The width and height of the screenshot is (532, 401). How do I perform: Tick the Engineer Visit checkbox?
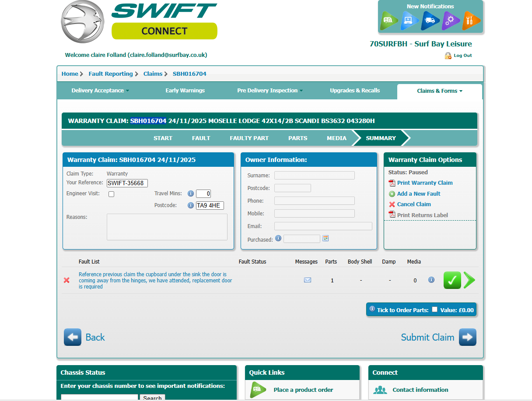click(x=111, y=194)
